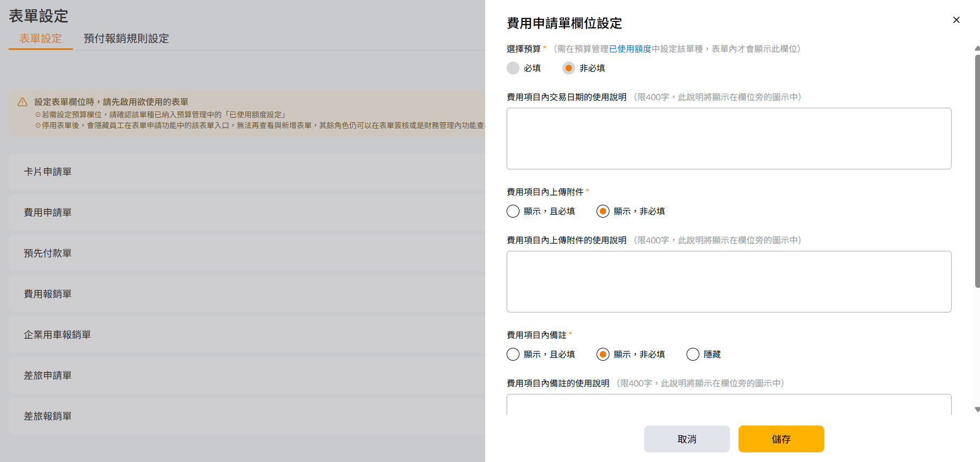Expand the 費用報銷單 form row

coord(247,294)
